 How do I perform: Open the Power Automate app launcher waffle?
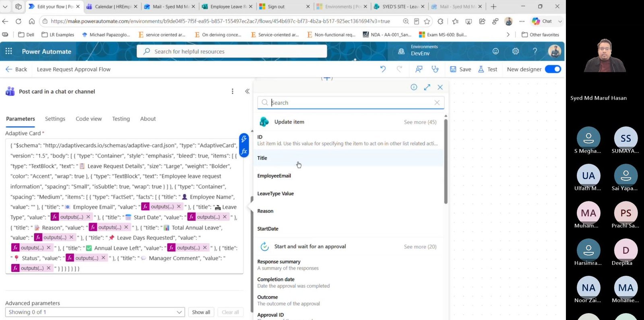tap(9, 51)
